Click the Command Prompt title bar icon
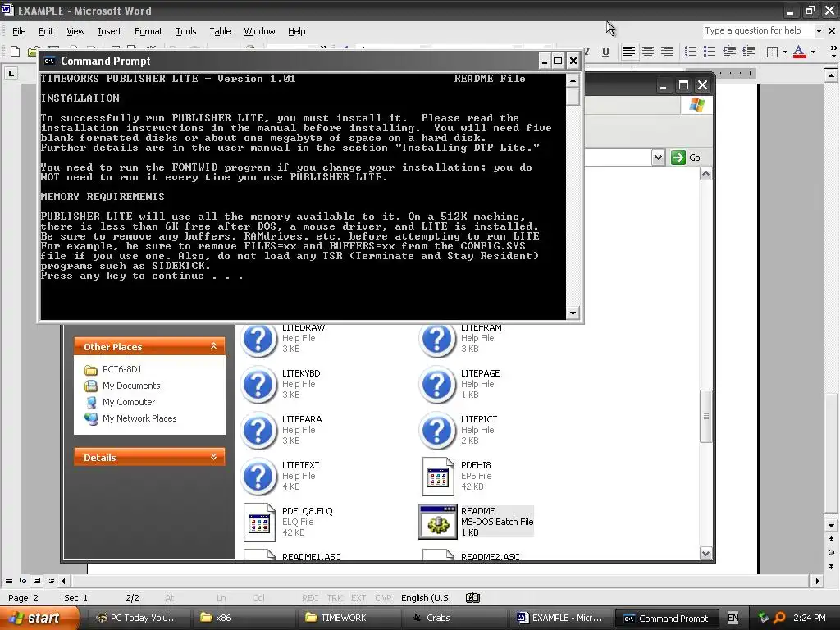This screenshot has height=630, width=840. [49, 61]
